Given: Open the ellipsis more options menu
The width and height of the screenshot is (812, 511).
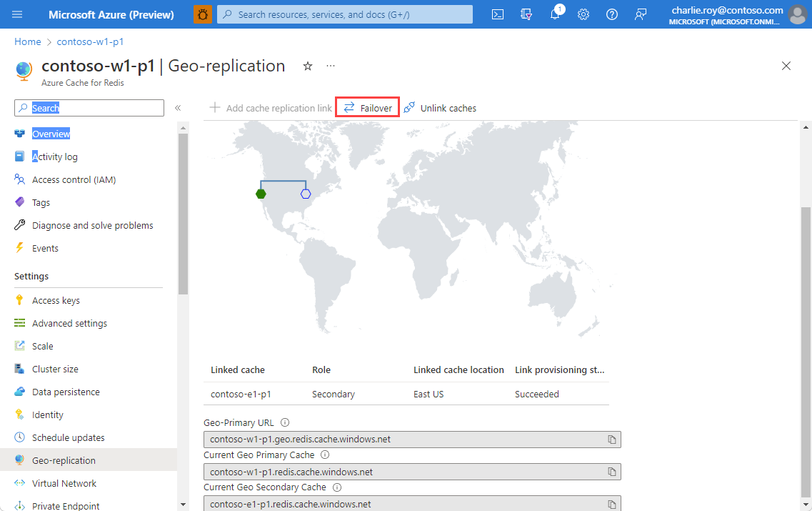Looking at the screenshot, I should pos(331,66).
